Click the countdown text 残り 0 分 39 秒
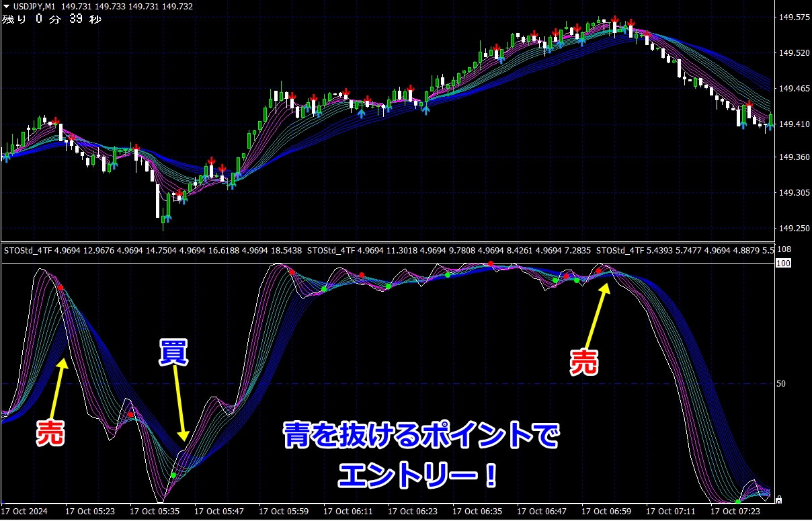 pyautogui.click(x=51, y=19)
